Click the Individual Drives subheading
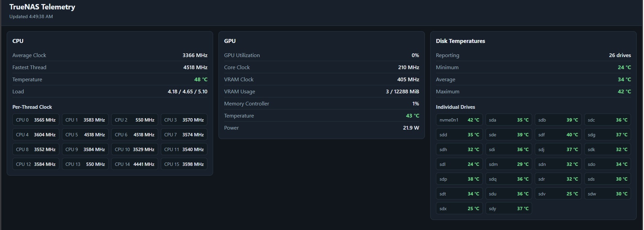 click(x=455, y=107)
